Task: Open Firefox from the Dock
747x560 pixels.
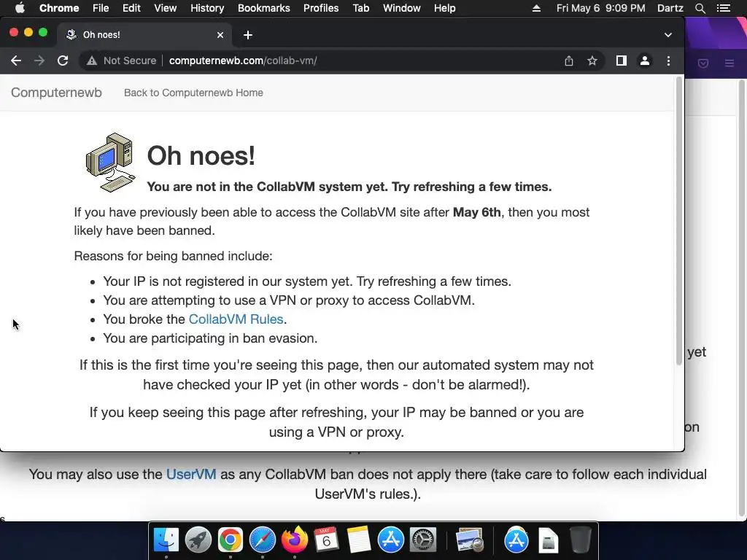Action: (x=295, y=539)
